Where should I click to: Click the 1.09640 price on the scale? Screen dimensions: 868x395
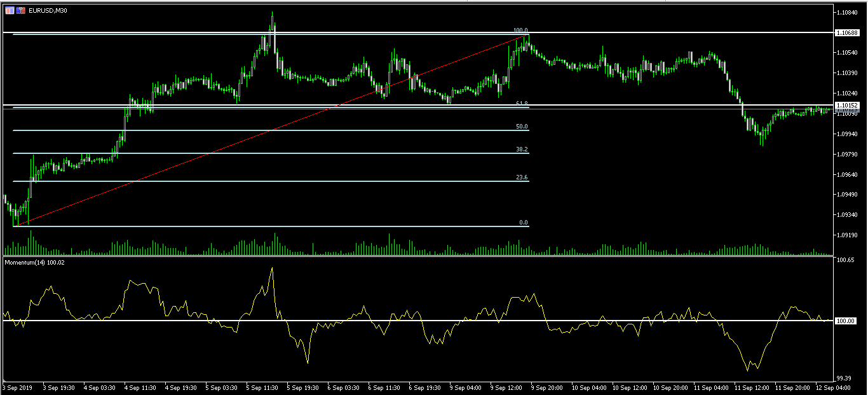pos(848,175)
